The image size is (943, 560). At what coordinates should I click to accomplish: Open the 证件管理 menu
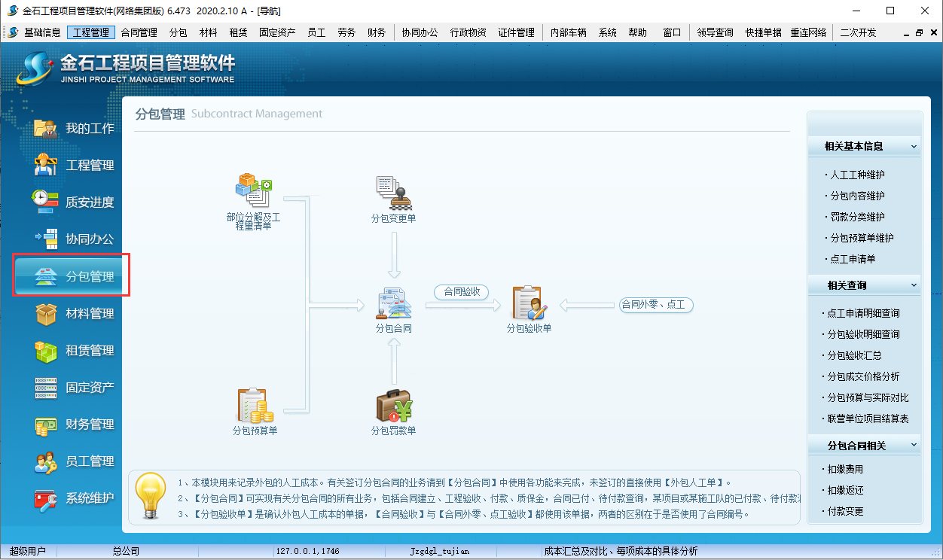coord(516,32)
